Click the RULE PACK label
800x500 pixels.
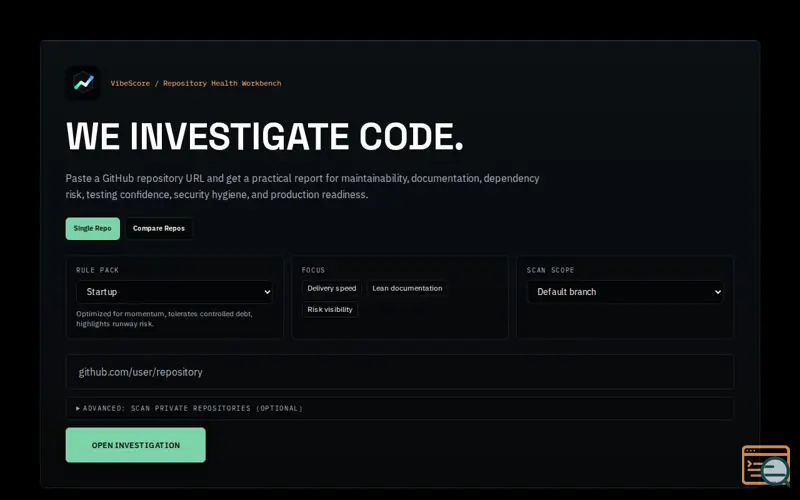coord(97,270)
